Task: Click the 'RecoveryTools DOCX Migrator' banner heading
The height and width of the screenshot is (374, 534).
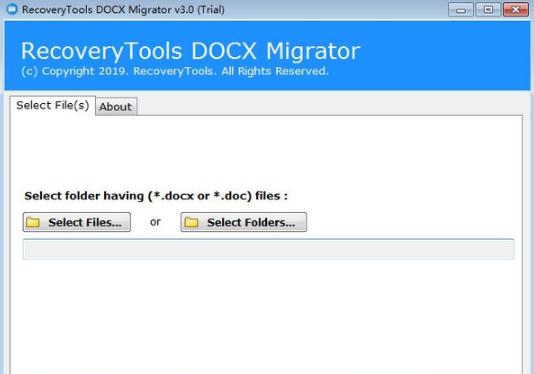Action: pyautogui.click(x=190, y=51)
